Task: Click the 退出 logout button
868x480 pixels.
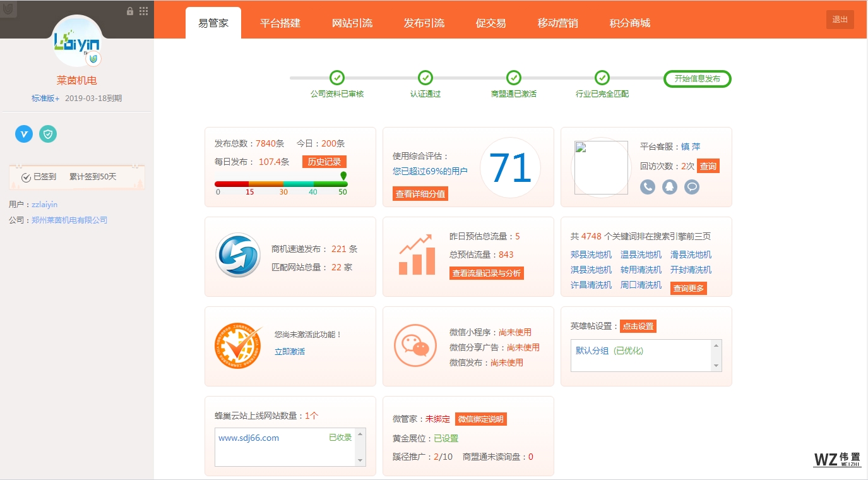Action: click(x=840, y=20)
